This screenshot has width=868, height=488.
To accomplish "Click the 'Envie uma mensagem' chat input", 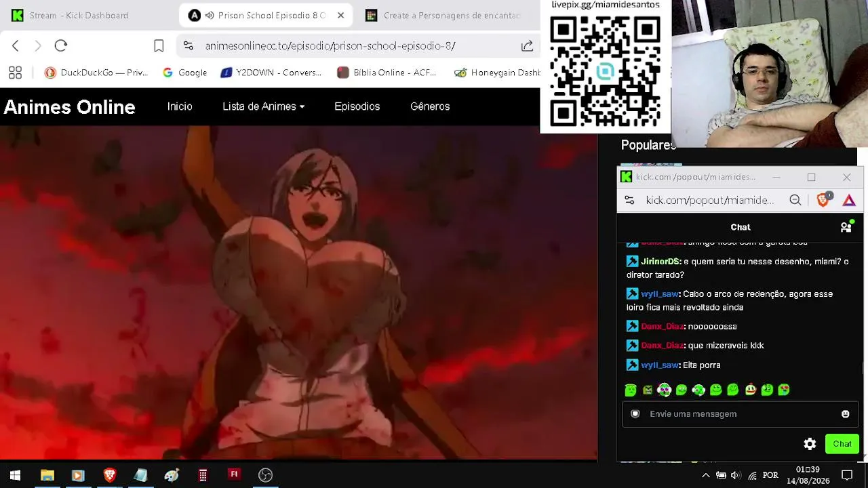I will [741, 414].
